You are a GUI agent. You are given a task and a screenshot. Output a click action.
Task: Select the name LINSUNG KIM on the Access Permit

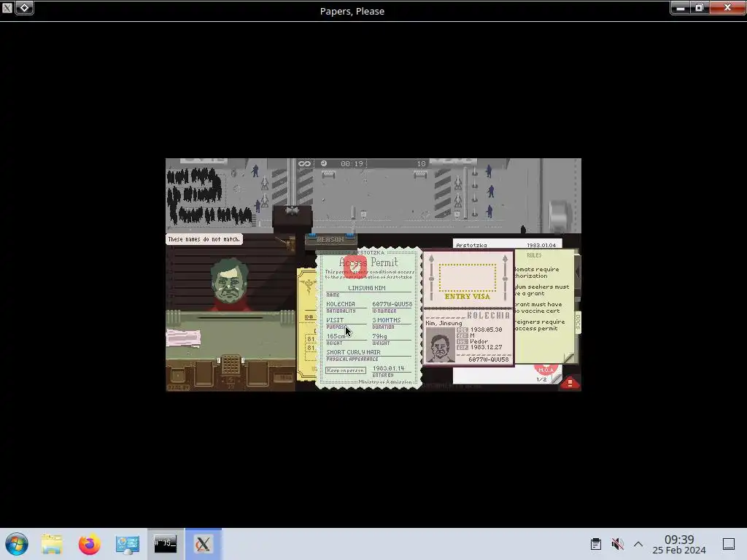(x=366, y=288)
